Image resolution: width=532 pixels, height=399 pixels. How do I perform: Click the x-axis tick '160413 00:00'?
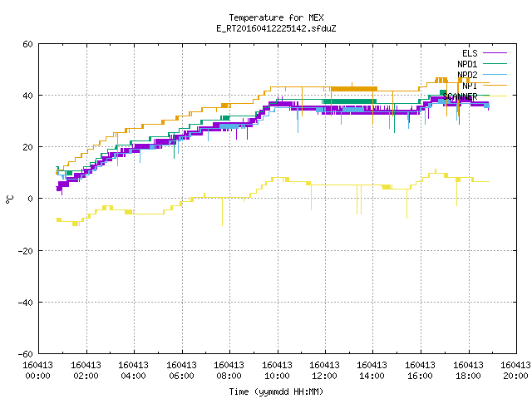pos(37,370)
